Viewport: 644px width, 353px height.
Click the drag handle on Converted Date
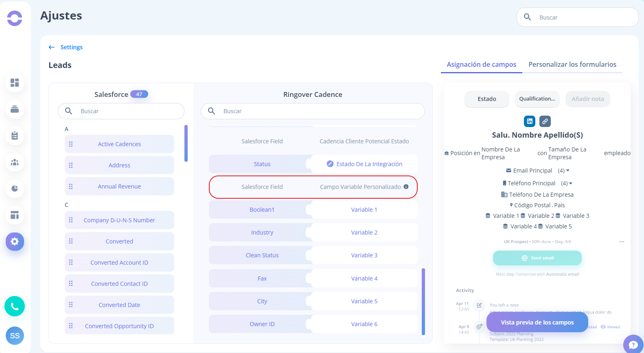[x=71, y=305]
